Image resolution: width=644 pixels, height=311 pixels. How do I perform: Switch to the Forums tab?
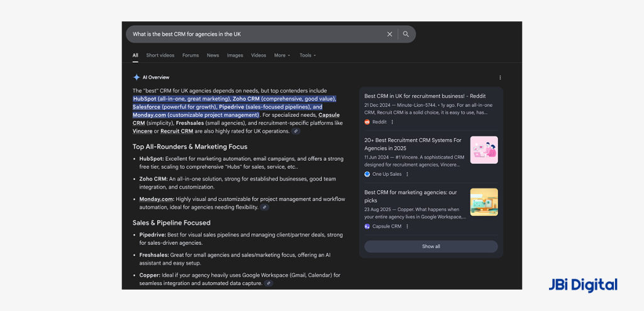coord(191,55)
